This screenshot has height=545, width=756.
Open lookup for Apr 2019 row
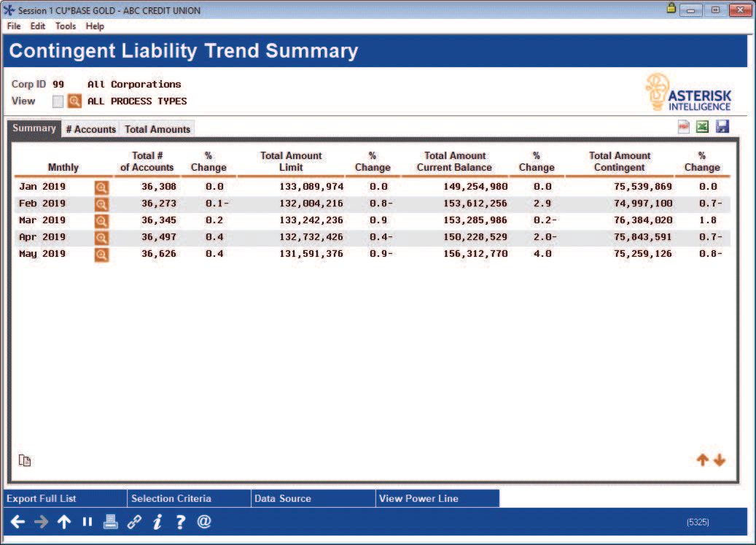101,239
